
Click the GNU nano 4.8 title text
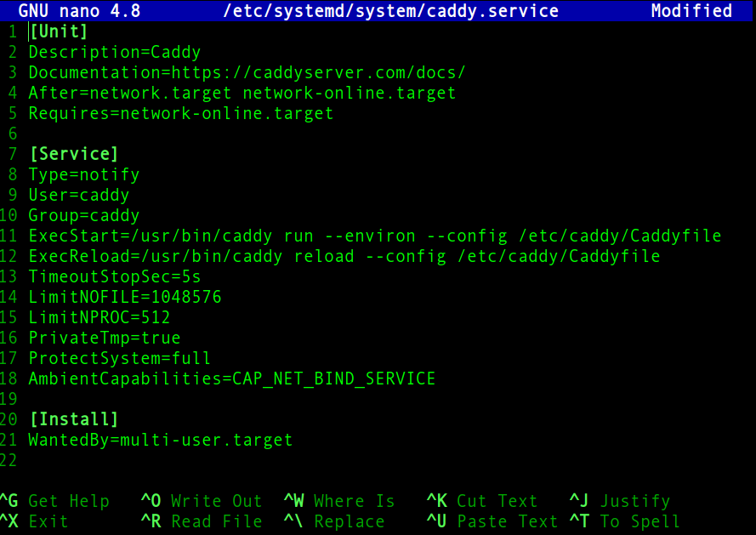pos(79,10)
